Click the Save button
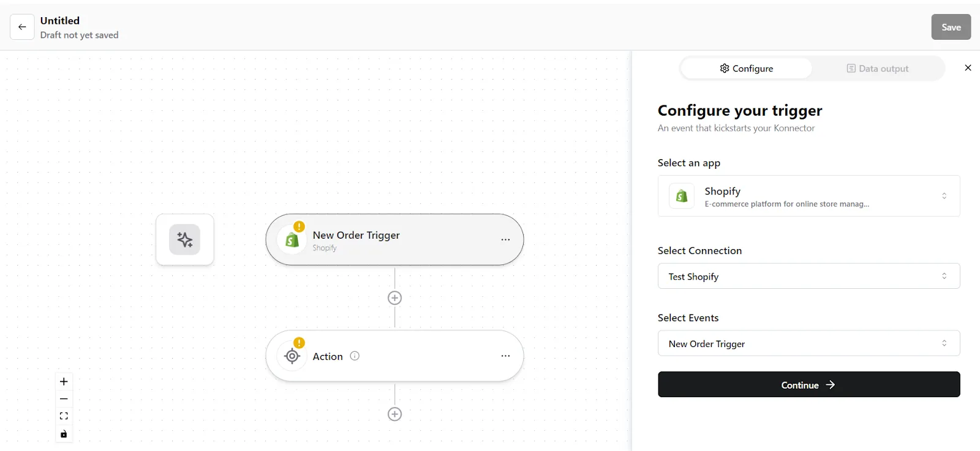The height and width of the screenshot is (451, 980). point(951,27)
